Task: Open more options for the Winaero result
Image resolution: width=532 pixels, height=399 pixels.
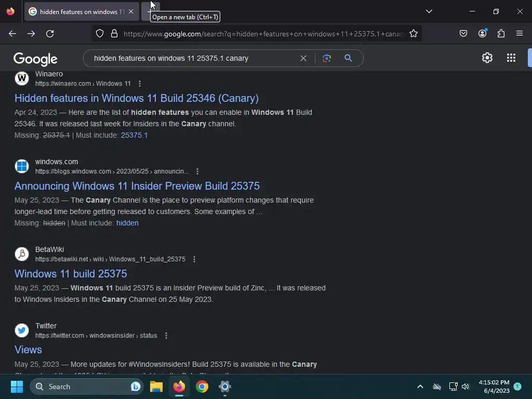Action: (x=140, y=84)
